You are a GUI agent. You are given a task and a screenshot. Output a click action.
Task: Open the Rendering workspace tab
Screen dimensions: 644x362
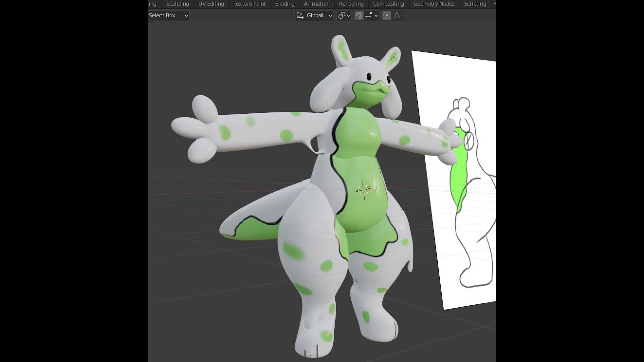(x=351, y=4)
